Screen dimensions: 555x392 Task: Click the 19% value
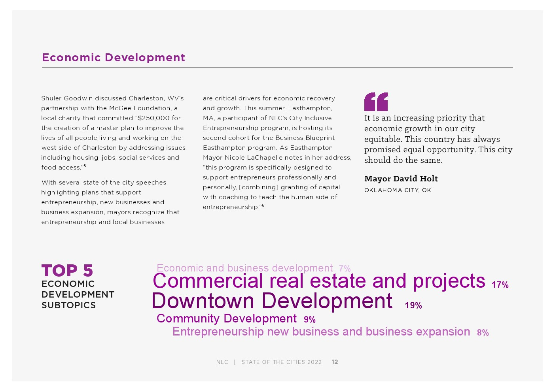click(x=413, y=305)
